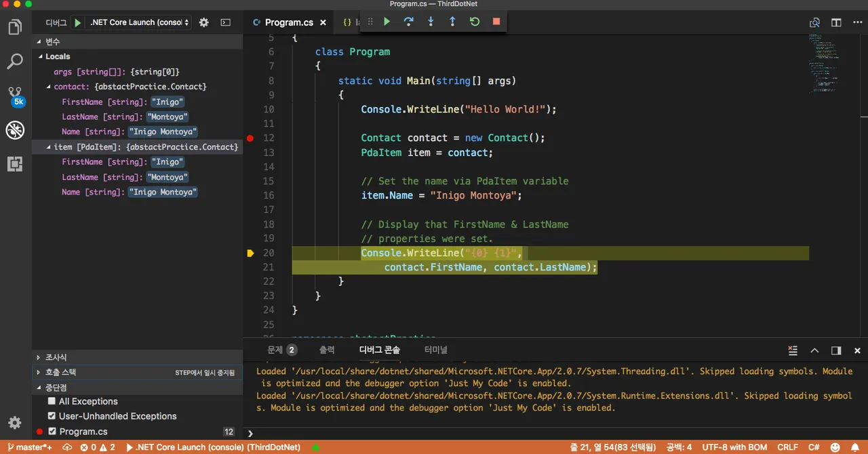Toggle the User-Unhandled Exceptions checkbox

[x=52, y=416]
